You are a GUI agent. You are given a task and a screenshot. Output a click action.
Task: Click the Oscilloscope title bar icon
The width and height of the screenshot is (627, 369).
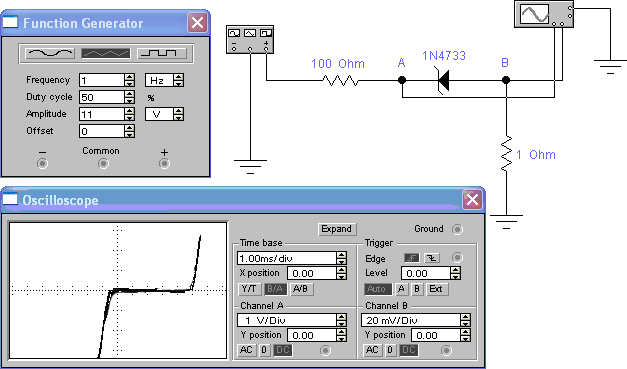pyautogui.click(x=10, y=199)
